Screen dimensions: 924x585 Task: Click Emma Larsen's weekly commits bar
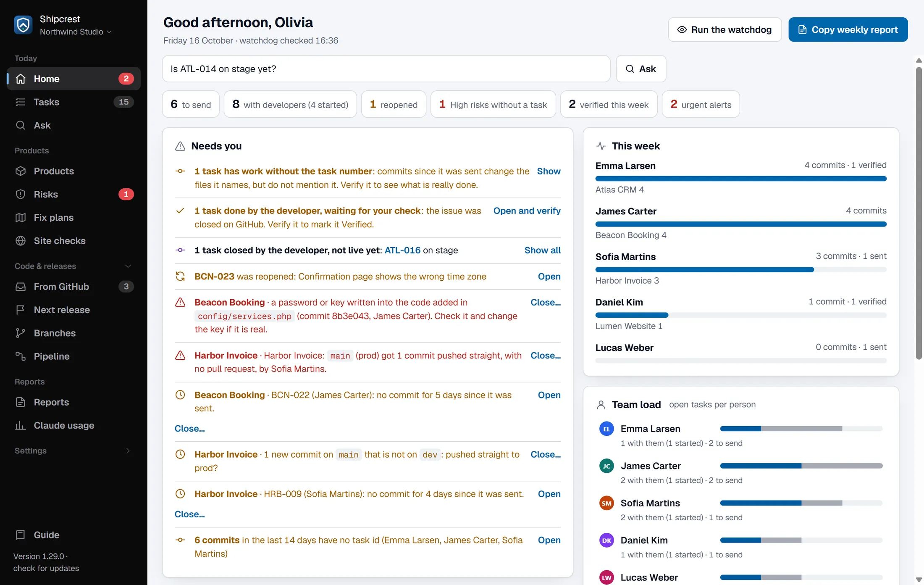tap(741, 179)
